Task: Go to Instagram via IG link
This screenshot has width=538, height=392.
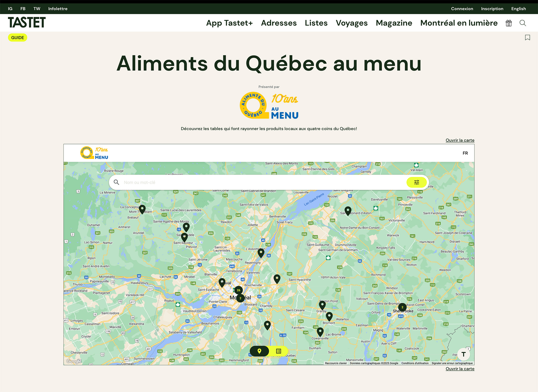Action: [x=10, y=9]
